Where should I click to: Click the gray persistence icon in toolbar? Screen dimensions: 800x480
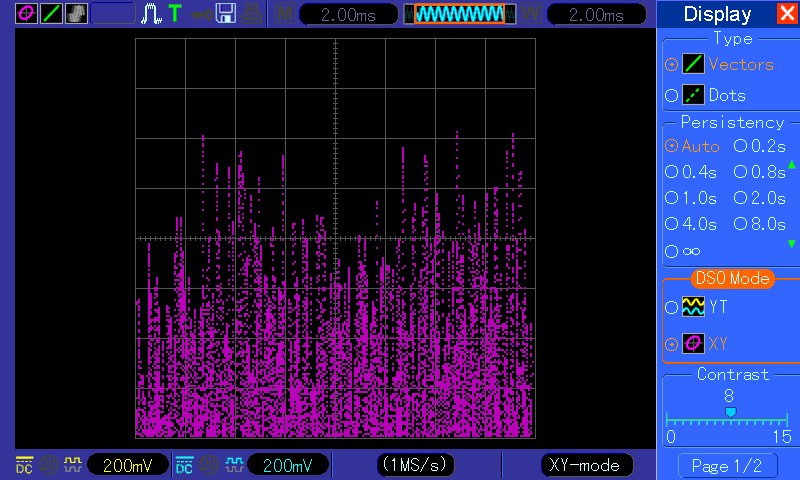click(x=76, y=13)
